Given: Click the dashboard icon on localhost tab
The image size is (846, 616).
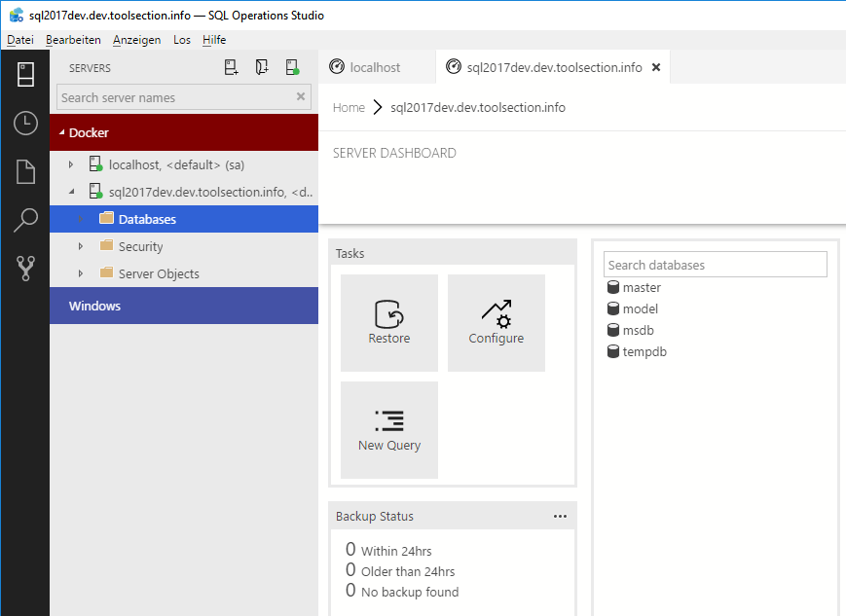Looking at the screenshot, I should (x=337, y=66).
